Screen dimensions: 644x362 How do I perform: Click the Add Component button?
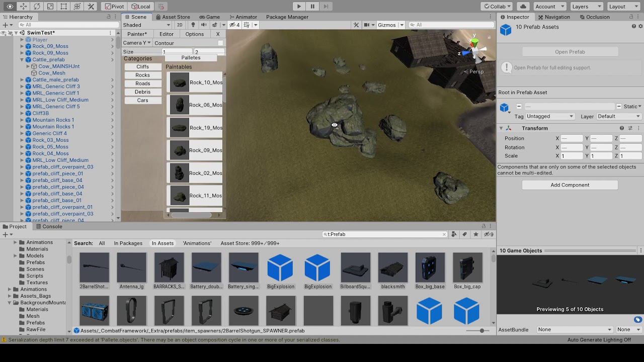[570, 185]
